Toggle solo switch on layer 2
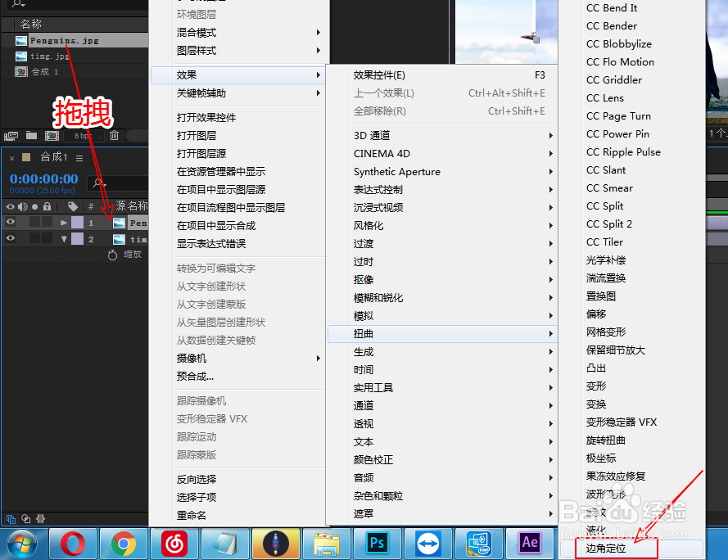 tap(35, 238)
